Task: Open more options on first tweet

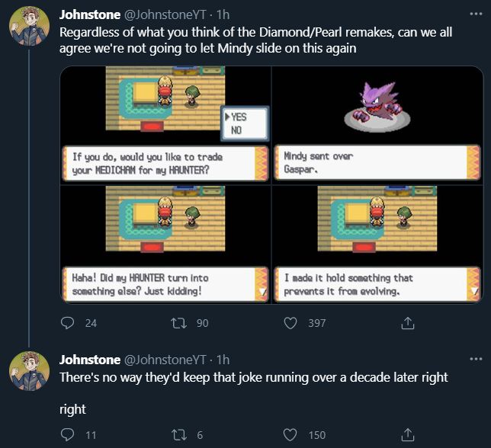Action: tap(477, 14)
